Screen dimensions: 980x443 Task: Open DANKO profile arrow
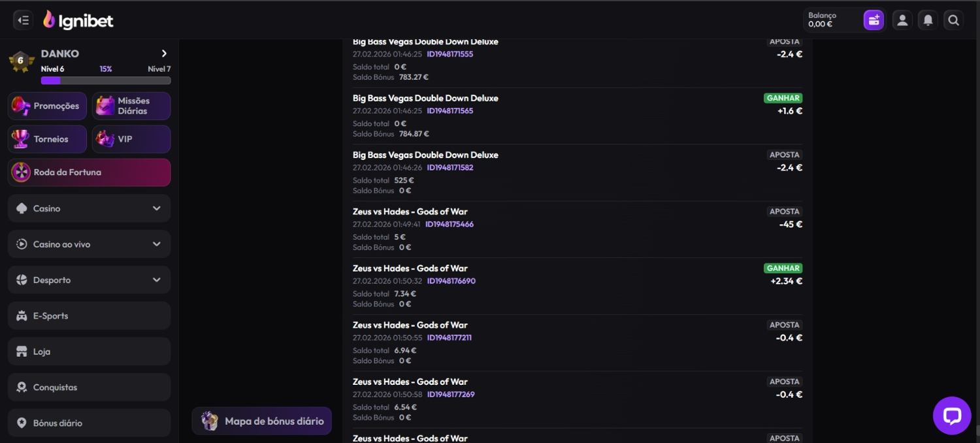tap(164, 54)
